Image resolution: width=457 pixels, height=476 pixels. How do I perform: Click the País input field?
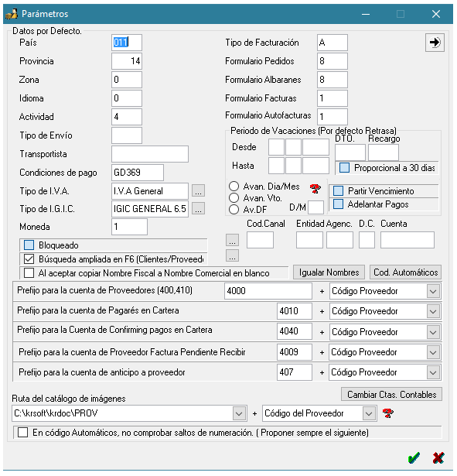pos(127,43)
